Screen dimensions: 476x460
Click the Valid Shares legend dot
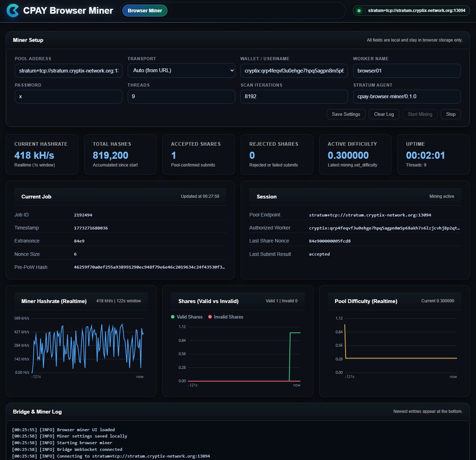tap(173, 317)
